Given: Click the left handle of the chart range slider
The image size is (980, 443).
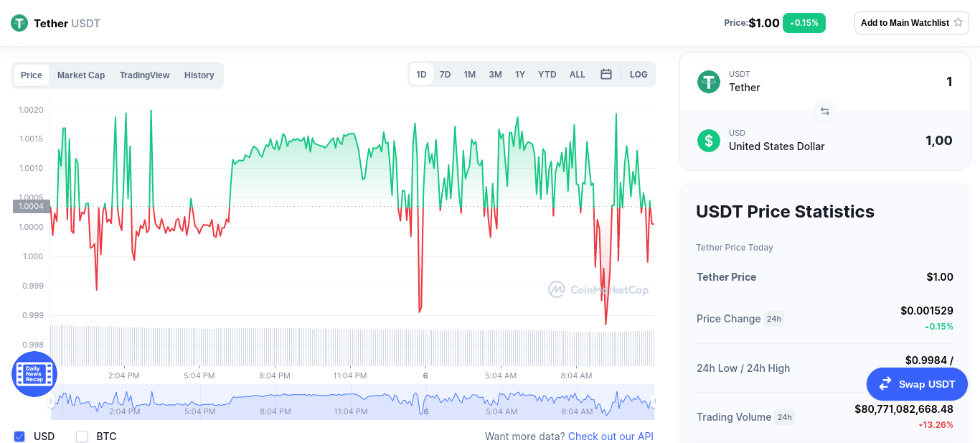Looking at the screenshot, I should coord(51,402).
